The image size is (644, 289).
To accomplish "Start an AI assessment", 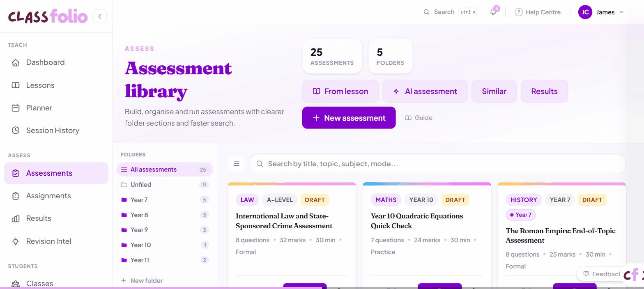I will click(x=425, y=91).
